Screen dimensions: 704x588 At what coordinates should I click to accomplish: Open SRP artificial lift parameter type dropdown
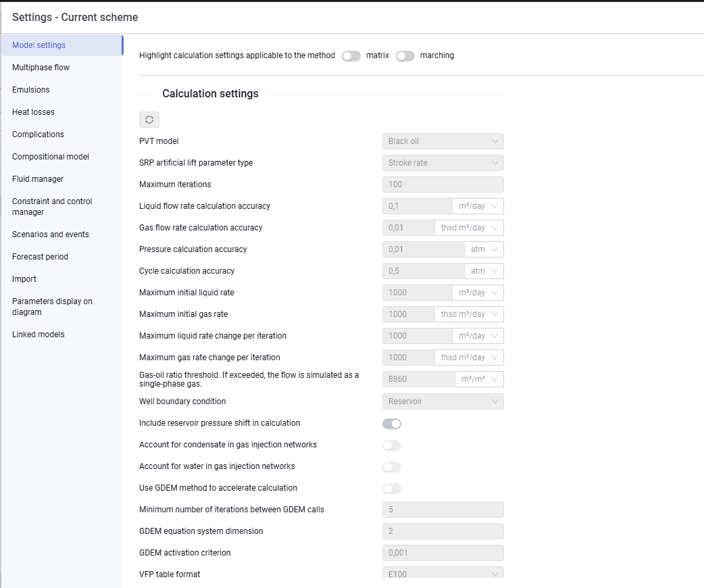443,163
